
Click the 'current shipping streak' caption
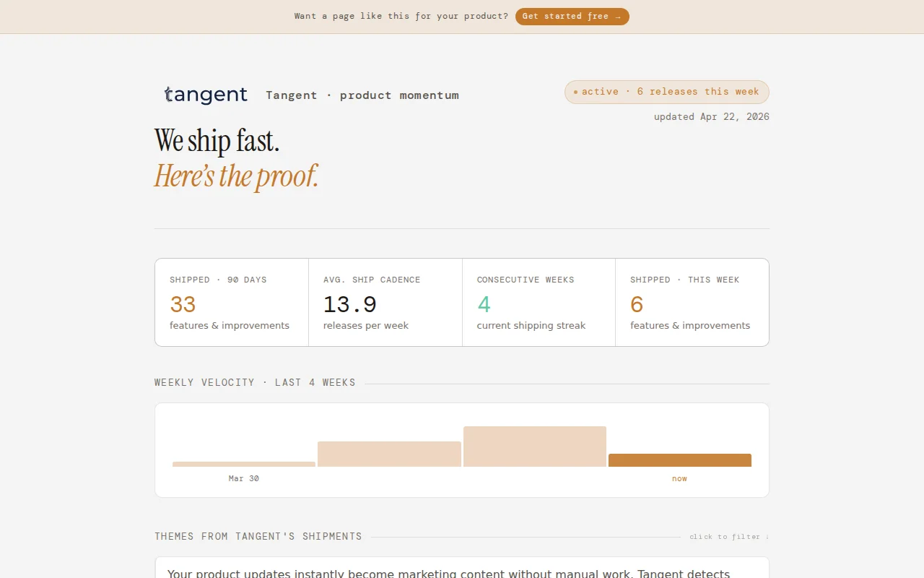(x=531, y=326)
